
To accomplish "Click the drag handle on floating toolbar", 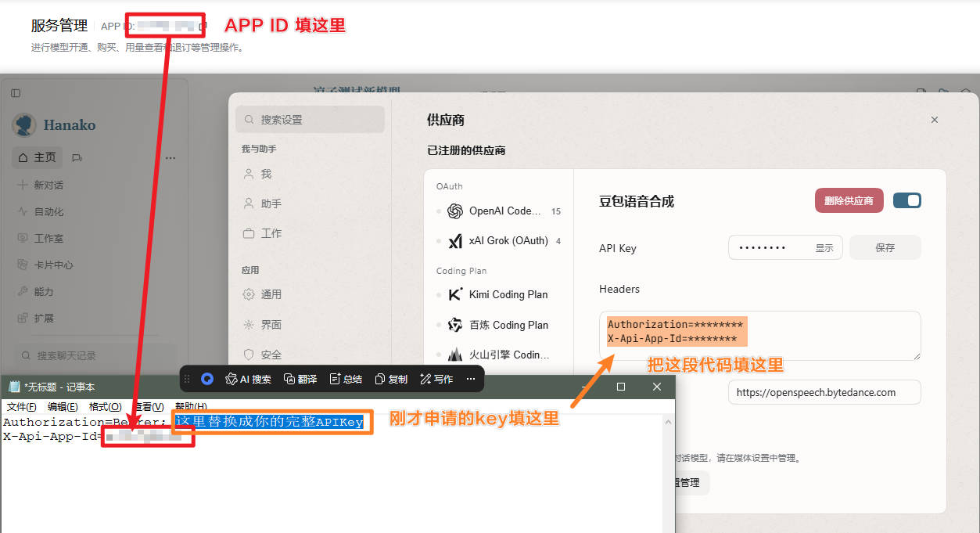I will [187, 379].
